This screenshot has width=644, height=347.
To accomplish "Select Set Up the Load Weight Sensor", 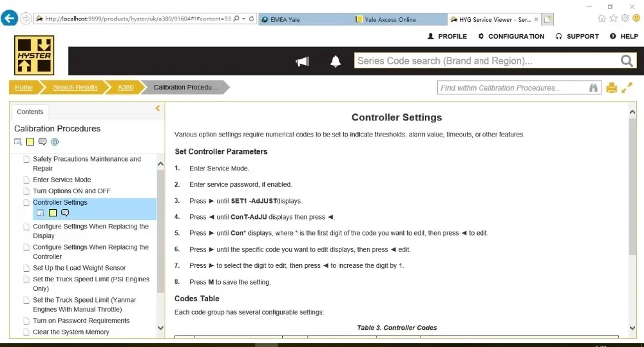I will [x=79, y=268].
